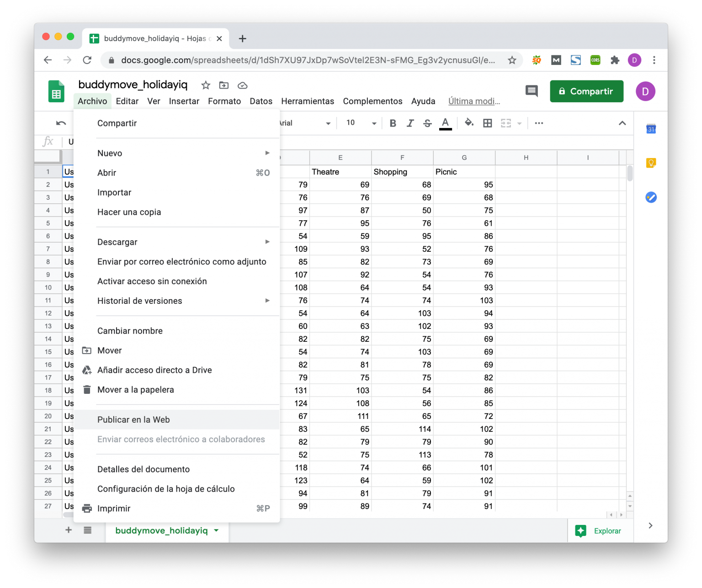Open the Google Calendar side panel
The width and height of the screenshot is (702, 588).
tap(651, 129)
